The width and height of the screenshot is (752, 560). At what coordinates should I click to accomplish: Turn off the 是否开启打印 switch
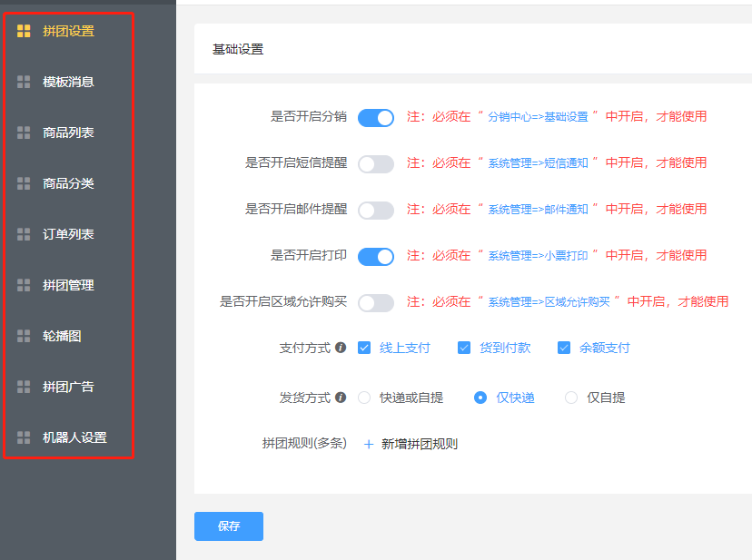376,256
